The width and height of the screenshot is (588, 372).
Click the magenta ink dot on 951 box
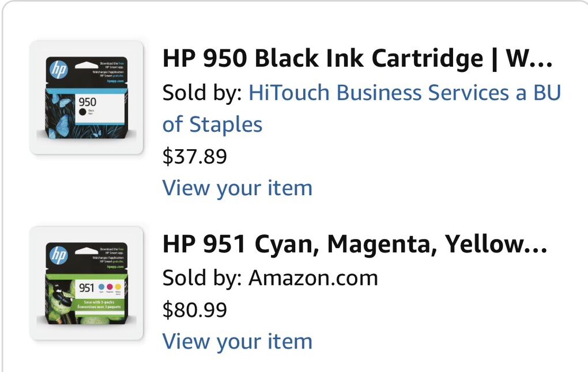coord(110,286)
